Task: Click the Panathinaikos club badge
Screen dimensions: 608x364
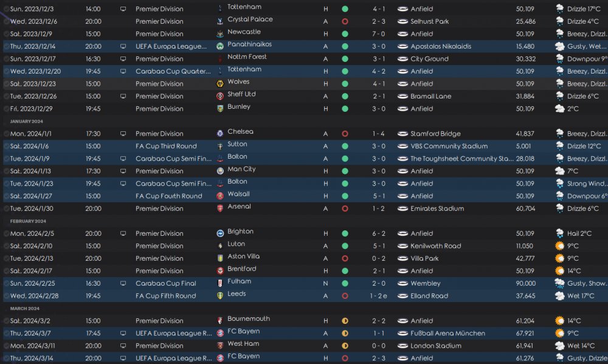Action: click(x=220, y=47)
